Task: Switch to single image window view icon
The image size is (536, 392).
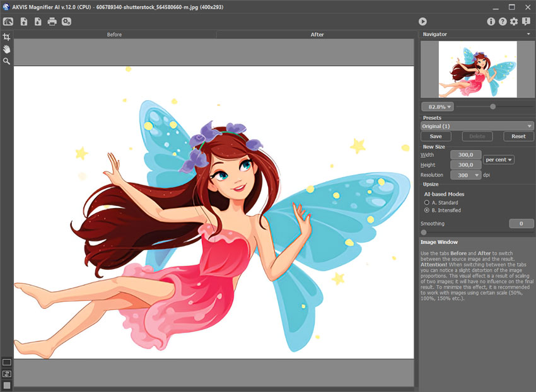Action: coord(7,362)
